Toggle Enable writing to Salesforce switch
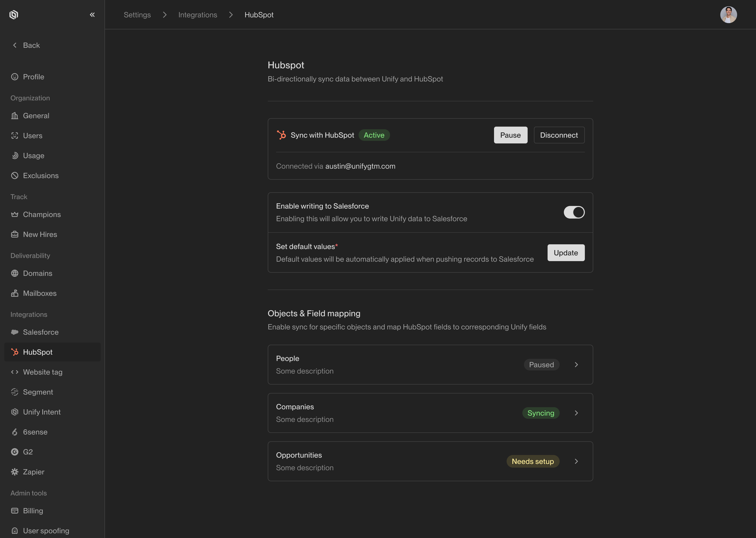This screenshot has height=538, width=756. pyautogui.click(x=574, y=212)
